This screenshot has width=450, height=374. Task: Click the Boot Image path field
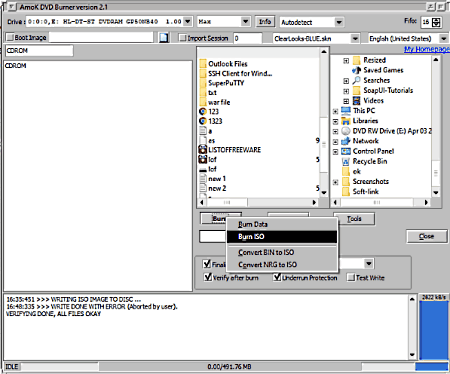[101, 37]
